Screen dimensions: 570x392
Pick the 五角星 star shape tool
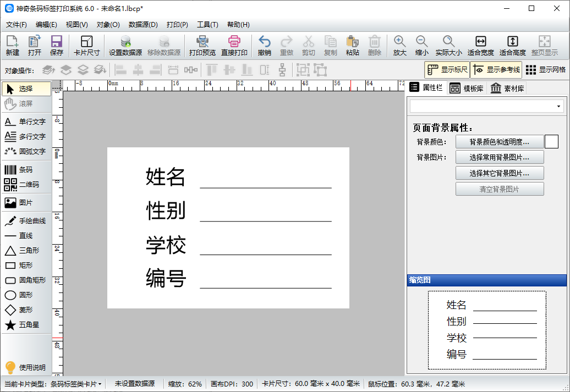coord(26,325)
